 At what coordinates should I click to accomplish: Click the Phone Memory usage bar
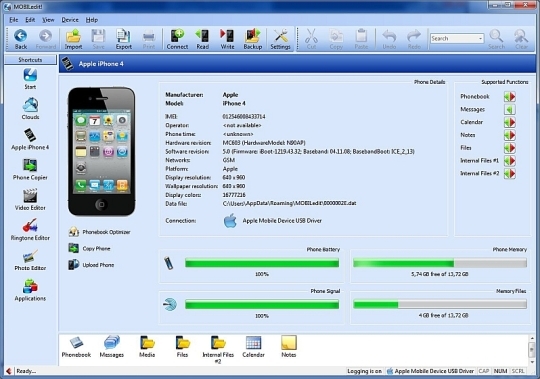[x=440, y=263]
